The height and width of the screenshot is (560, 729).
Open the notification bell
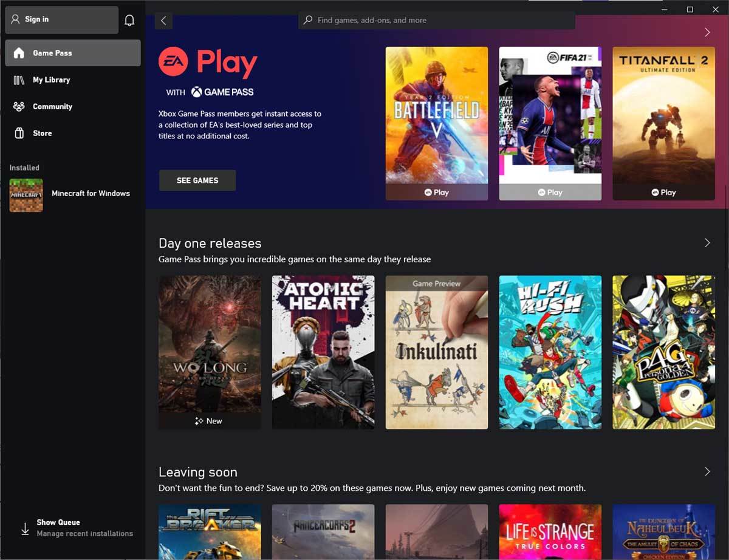[129, 19]
